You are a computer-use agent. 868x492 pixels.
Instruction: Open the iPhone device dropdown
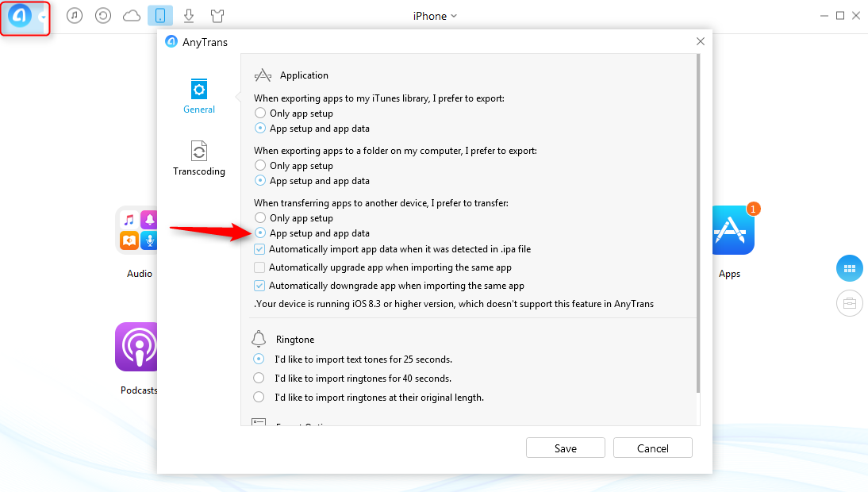pyautogui.click(x=435, y=16)
